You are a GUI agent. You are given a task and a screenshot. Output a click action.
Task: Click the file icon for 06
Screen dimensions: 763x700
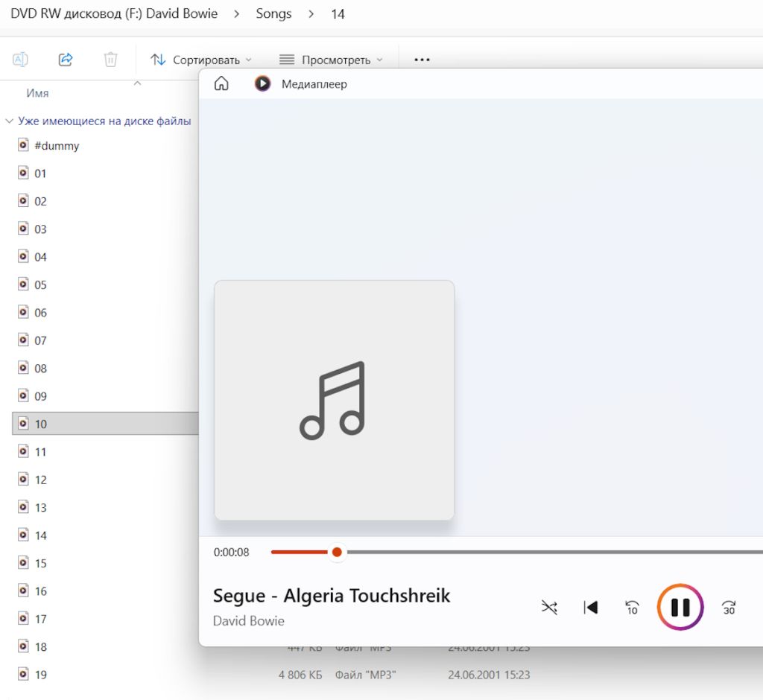(23, 312)
